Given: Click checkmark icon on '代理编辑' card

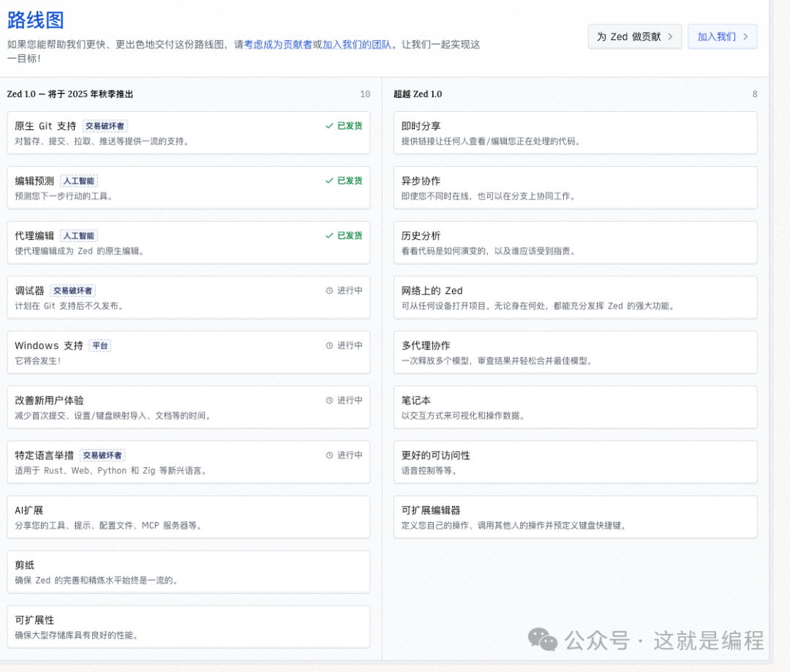Looking at the screenshot, I should coord(329,235).
